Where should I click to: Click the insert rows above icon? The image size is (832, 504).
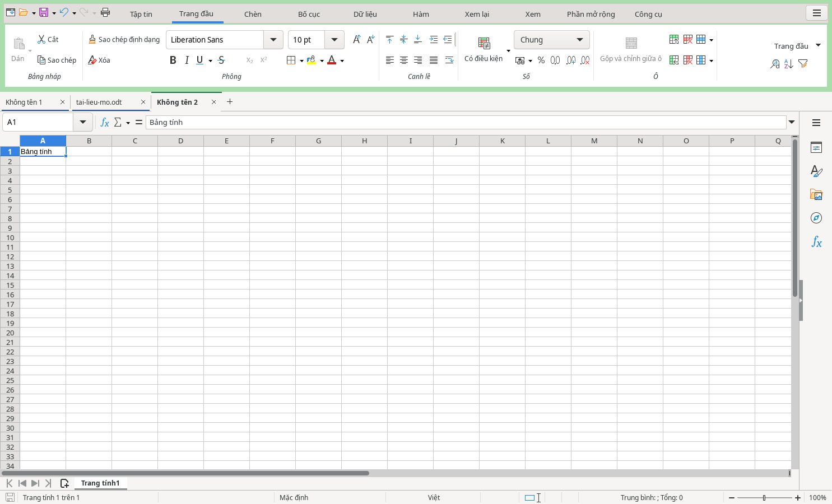pyautogui.click(x=674, y=39)
